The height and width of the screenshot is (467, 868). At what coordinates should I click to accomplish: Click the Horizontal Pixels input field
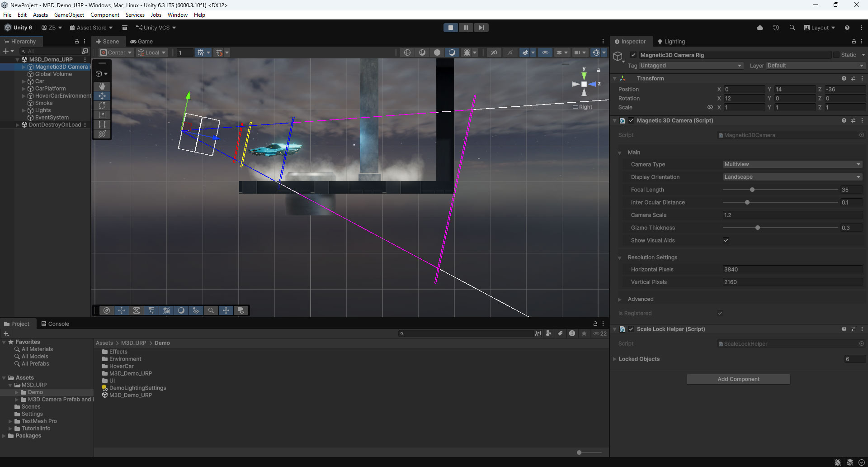click(791, 269)
